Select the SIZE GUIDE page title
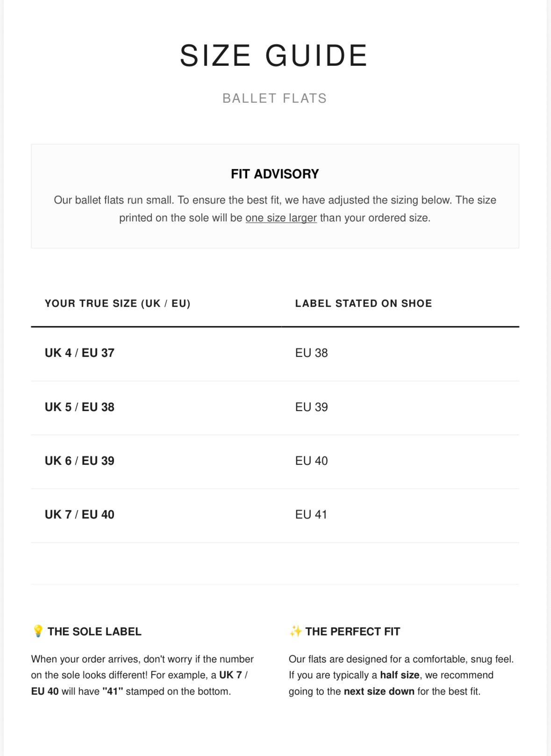Screen dimensions: 551x756 [274, 55]
